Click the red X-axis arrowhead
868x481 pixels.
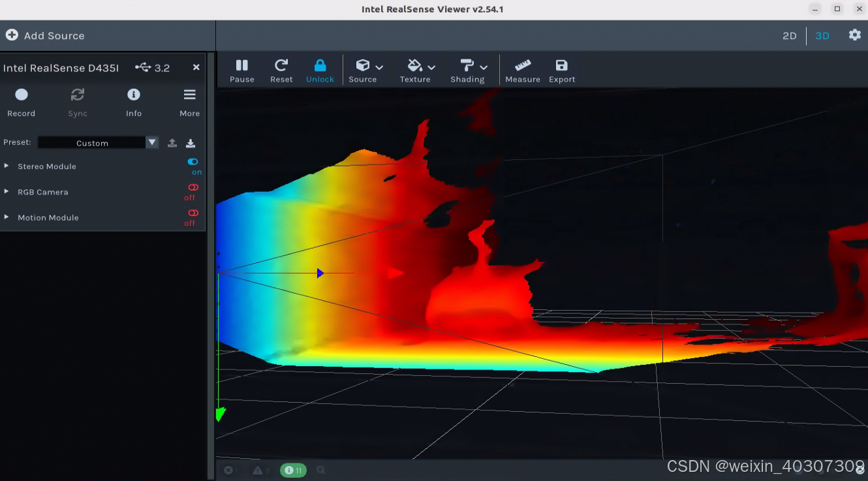click(395, 273)
